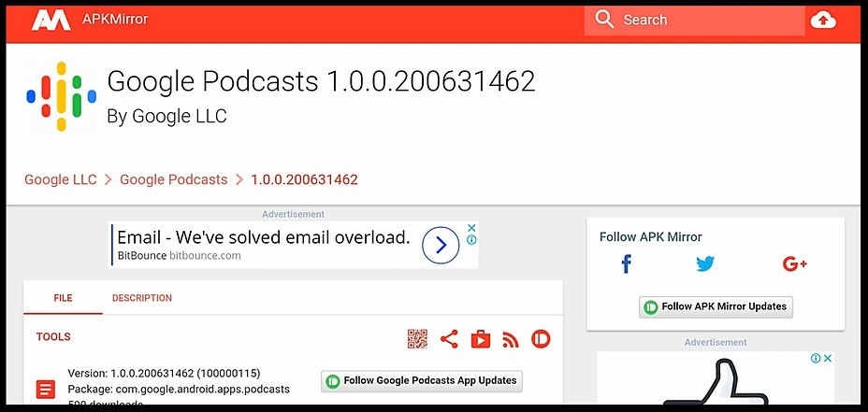
Task: Click the Google Podcasts 1.0.0.200631462 title
Action: (x=321, y=81)
